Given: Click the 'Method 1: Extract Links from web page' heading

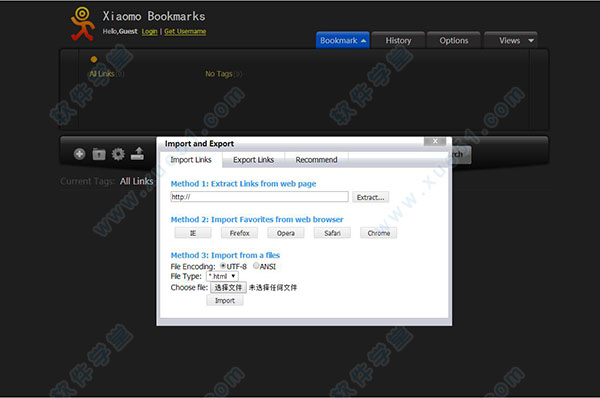Looking at the screenshot, I should (243, 184).
